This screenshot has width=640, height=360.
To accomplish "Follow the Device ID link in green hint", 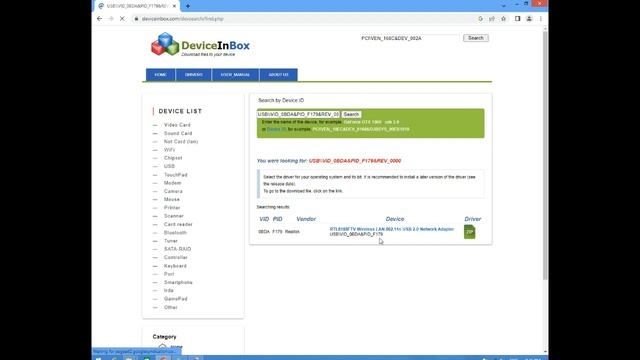I will 276,129.
